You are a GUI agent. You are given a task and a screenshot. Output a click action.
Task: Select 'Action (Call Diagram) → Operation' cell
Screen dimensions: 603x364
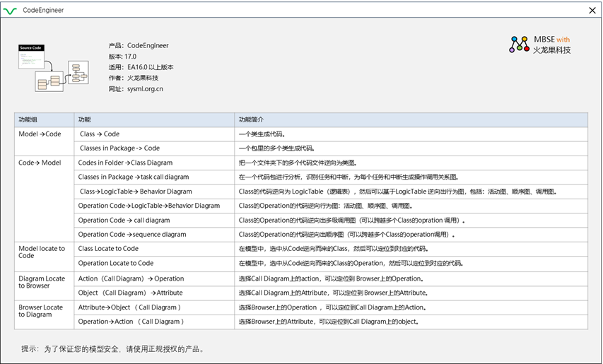(154, 278)
